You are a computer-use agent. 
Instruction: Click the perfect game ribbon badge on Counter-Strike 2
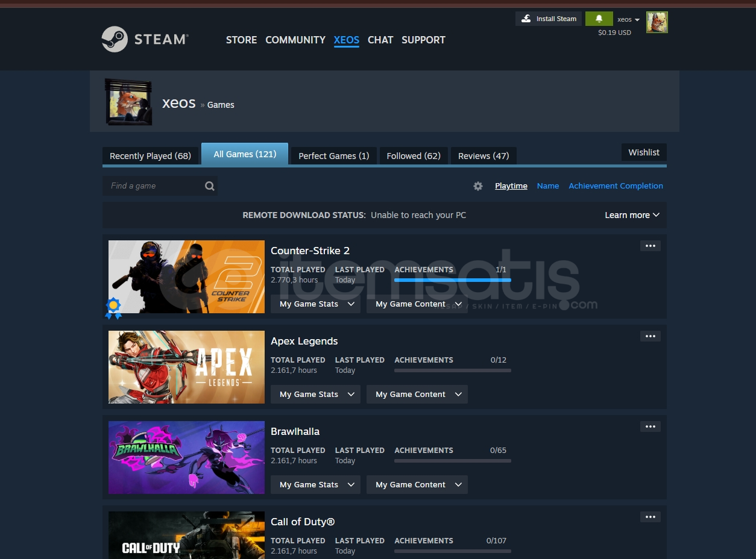113,308
